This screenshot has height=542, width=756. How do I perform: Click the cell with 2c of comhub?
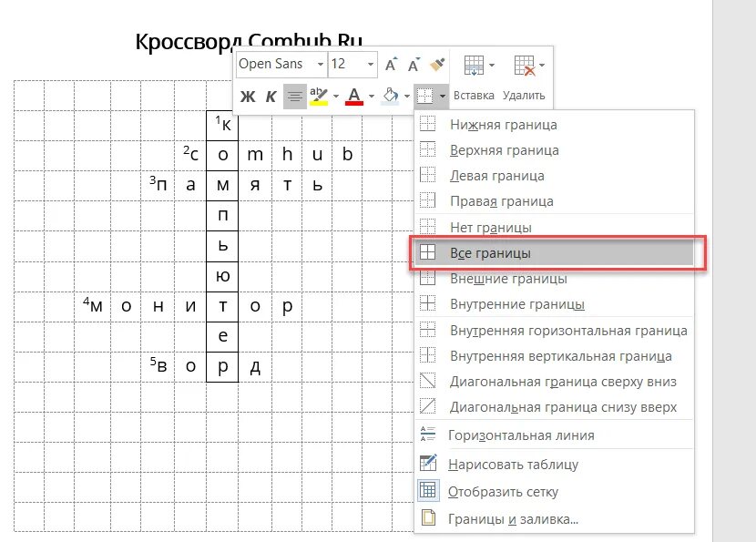click(x=190, y=155)
